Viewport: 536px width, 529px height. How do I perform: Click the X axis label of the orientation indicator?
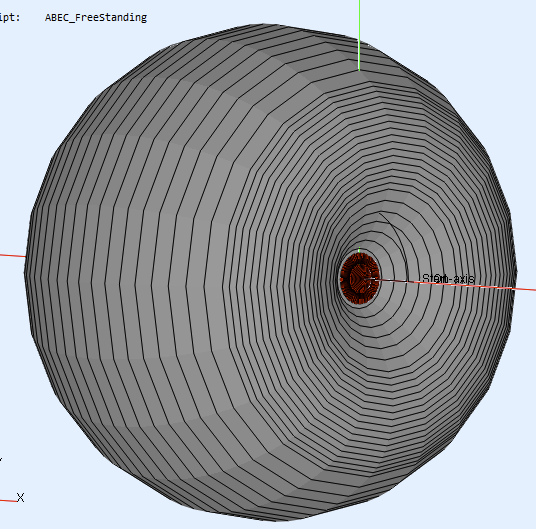(x=21, y=498)
